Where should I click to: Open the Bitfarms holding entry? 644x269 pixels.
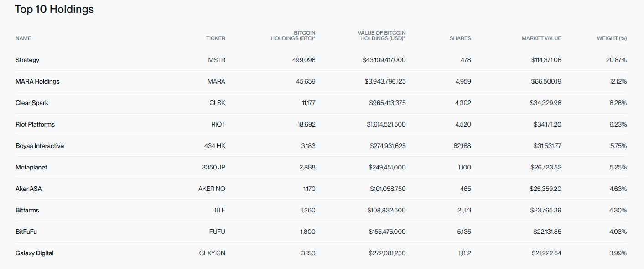[27, 210]
